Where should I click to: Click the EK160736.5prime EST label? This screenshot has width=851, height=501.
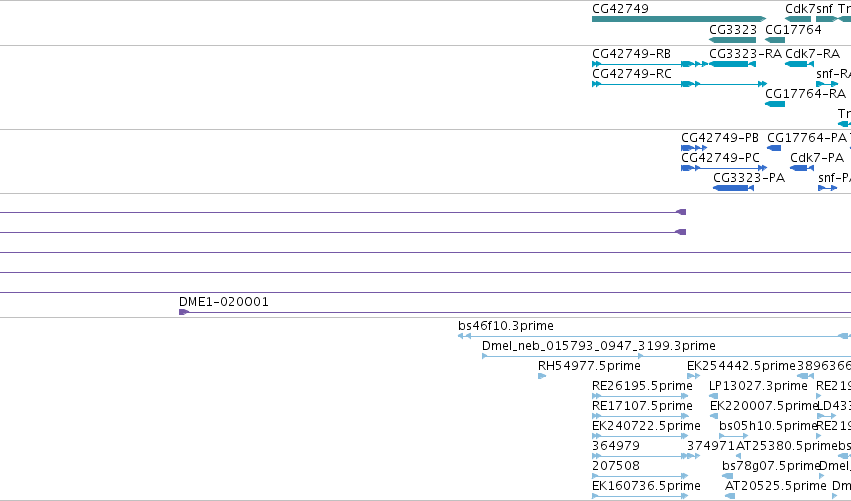(x=646, y=486)
